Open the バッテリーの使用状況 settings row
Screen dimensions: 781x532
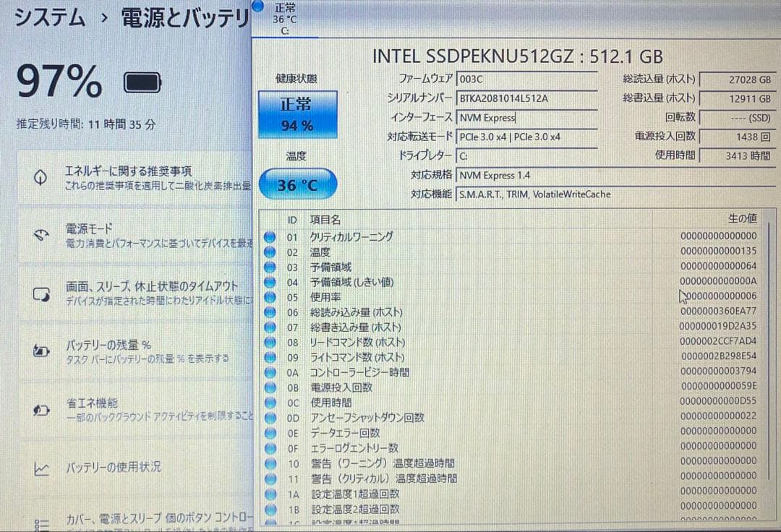(x=130, y=468)
